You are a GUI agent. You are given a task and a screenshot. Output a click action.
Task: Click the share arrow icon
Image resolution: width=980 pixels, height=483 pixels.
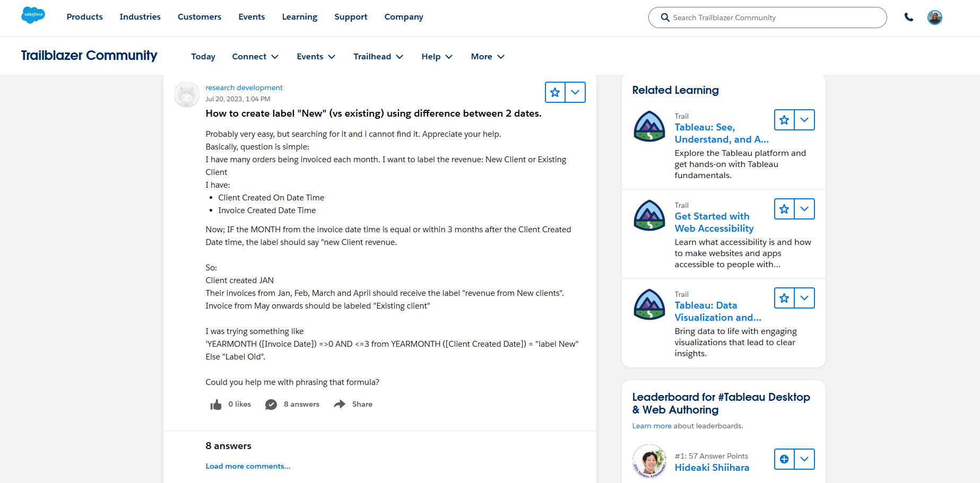coord(340,404)
